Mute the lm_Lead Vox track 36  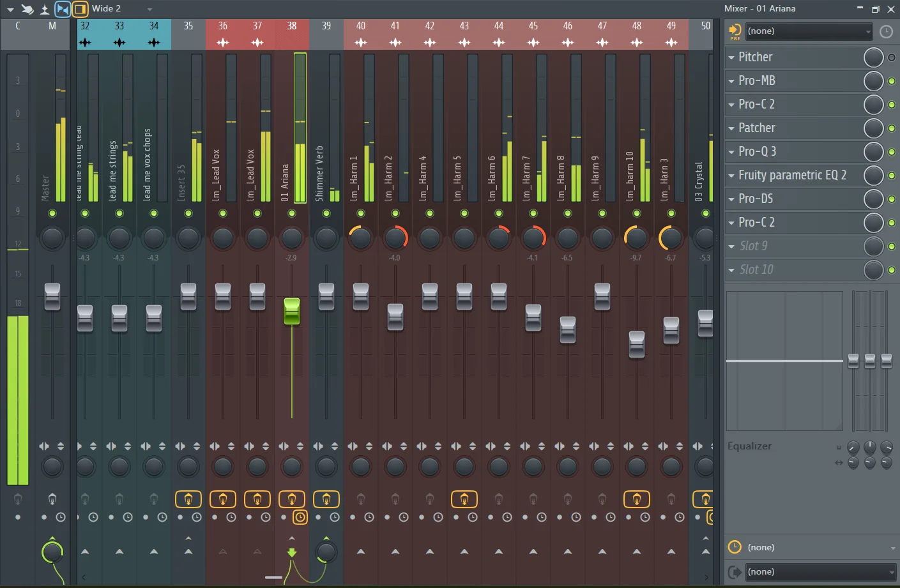pyautogui.click(x=223, y=213)
